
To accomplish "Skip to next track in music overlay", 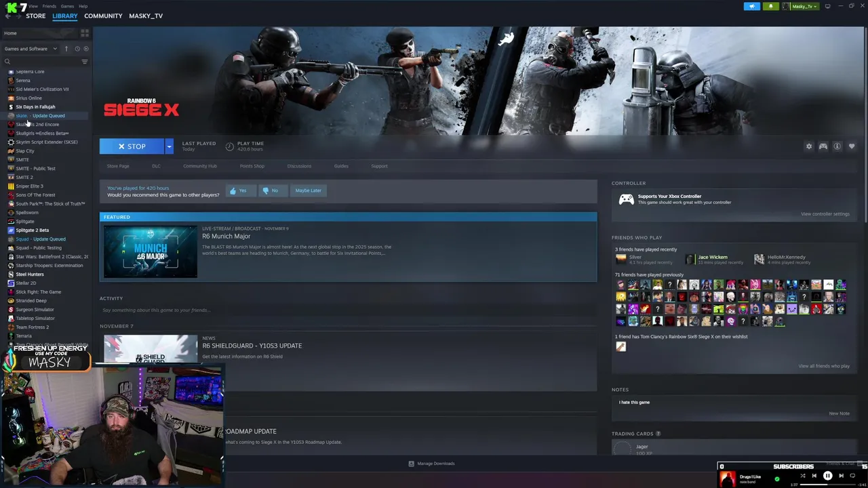I will [x=841, y=476].
